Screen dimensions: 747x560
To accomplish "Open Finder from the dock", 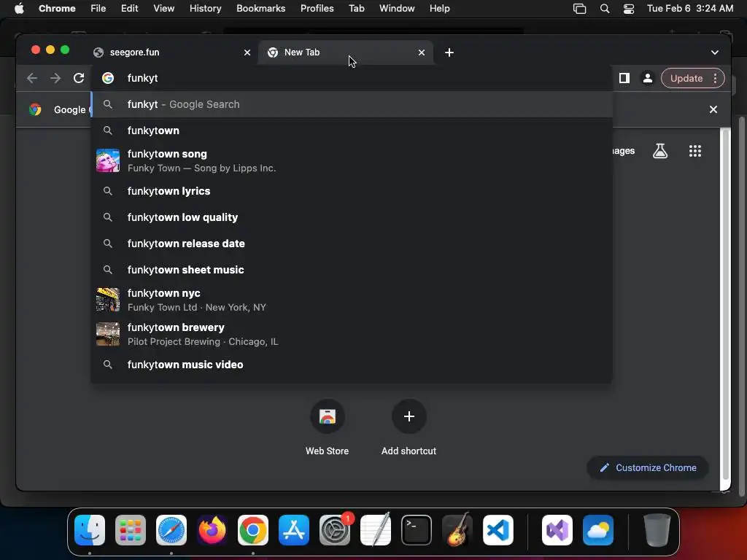I will (x=90, y=530).
